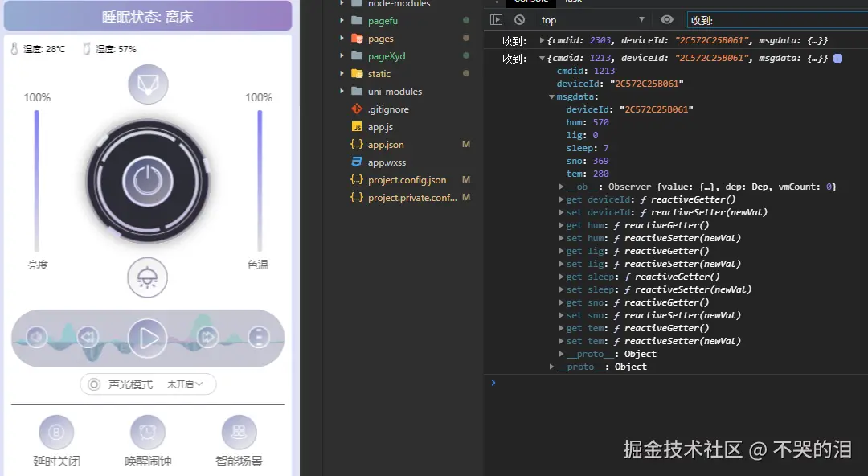The image size is (868, 476).
Task: Open the playlist icon in player
Action: click(259, 337)
